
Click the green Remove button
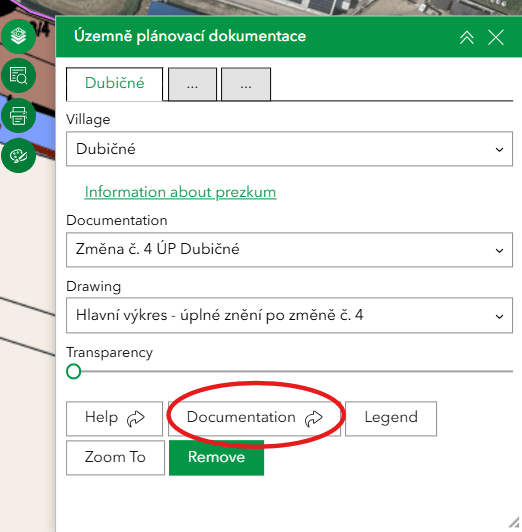(216, 458)
